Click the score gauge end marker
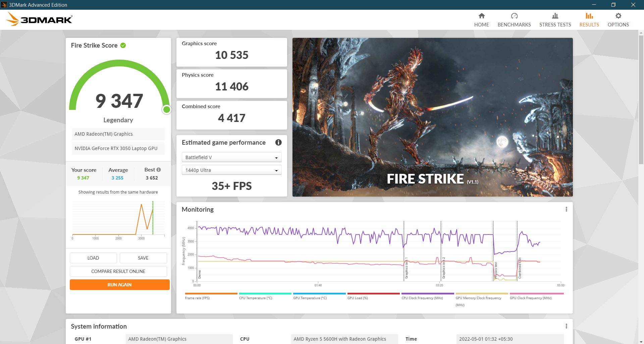 [166, 110]
